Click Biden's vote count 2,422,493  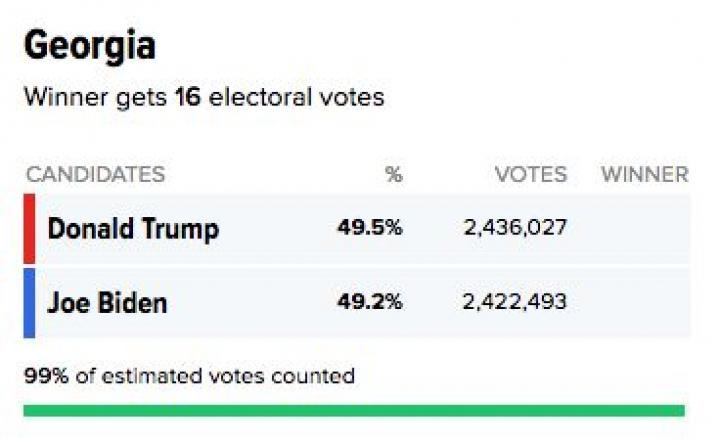coord(515,302)
